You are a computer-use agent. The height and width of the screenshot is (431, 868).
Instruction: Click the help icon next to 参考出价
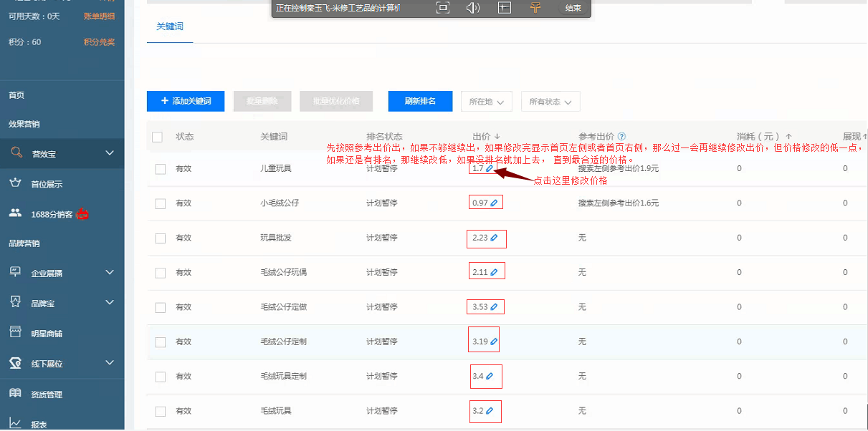click(621, 137)
